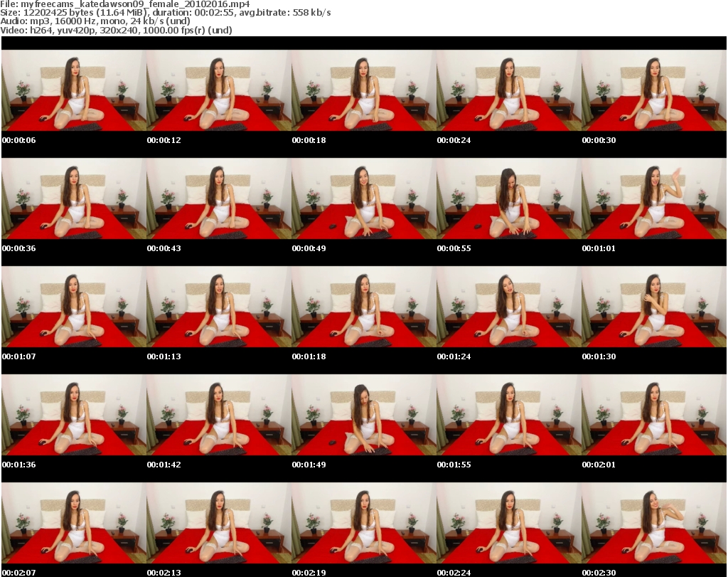Click the 00:02:30 timestamp label

pyautogui.click(x=599, y=573)
